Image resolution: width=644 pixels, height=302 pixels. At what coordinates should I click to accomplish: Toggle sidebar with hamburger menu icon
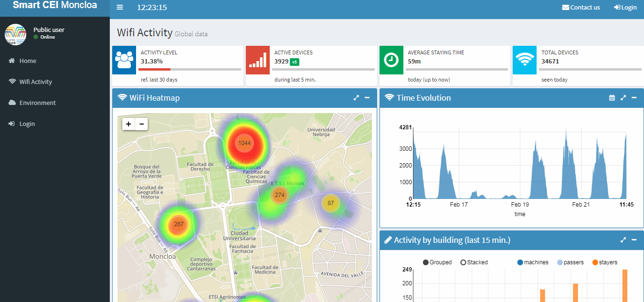(120, 7)
